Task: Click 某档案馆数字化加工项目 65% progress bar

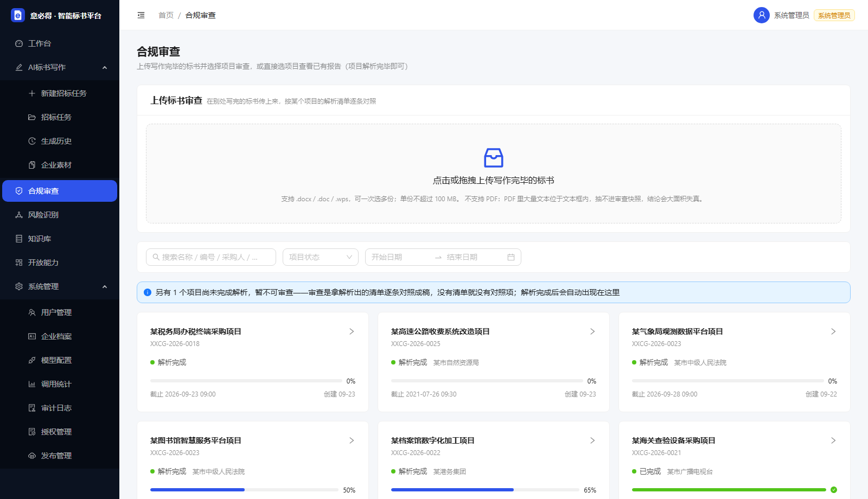Action: [x=485, y=490]
